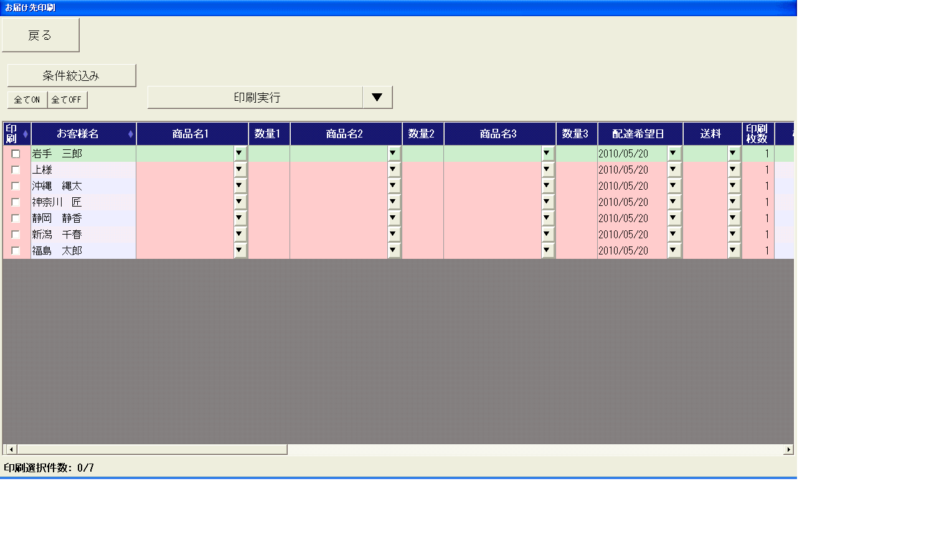
Task: Select the print checkbox for 新潟 千春
Action: pos(16,235)
